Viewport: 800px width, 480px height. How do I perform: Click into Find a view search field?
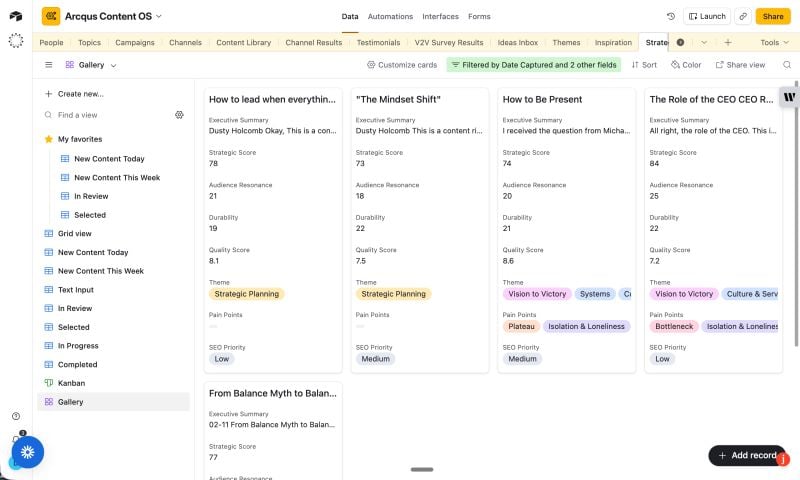pyautogui.click(x=107, y=115)
